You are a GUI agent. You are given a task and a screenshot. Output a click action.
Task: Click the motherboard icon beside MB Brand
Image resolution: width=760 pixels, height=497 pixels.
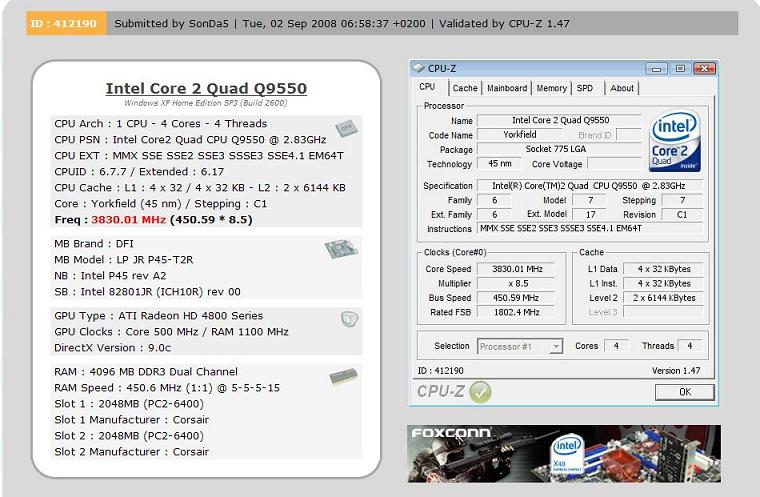341,249
